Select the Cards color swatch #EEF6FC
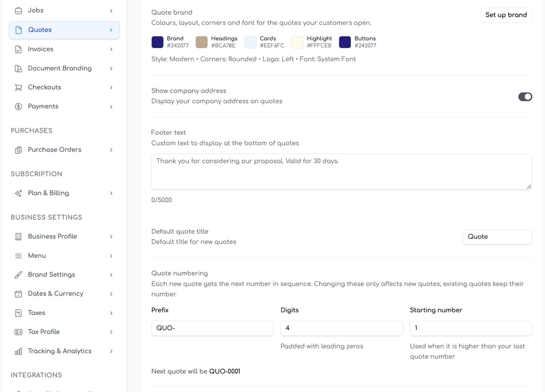The height and width of the screenshot is (392, 545). point(250,42)
